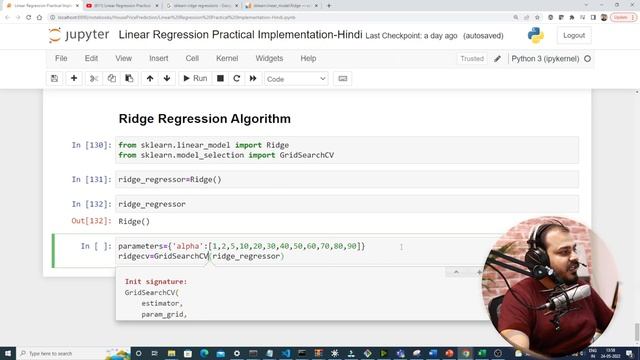
Task: Expand the tooltip with the caret icon
Action: tap(456, 272)
